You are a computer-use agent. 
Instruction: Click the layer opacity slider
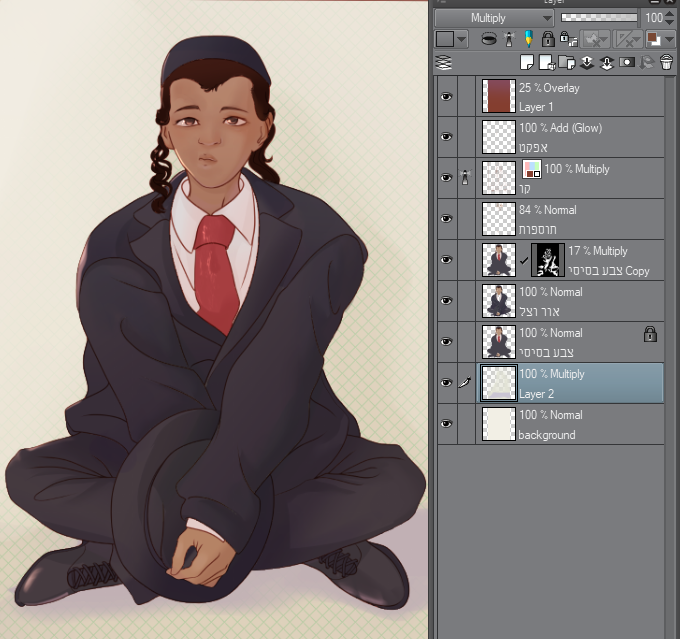pyautogui.click(x=599, y=17)
